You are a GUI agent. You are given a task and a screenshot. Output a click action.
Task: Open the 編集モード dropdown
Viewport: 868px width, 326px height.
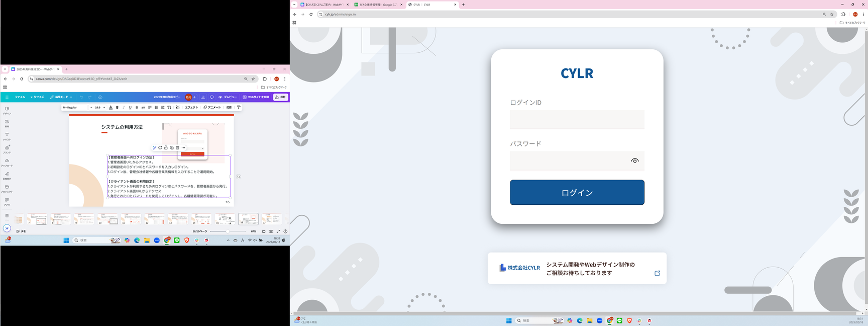click(x=61, y=97)
